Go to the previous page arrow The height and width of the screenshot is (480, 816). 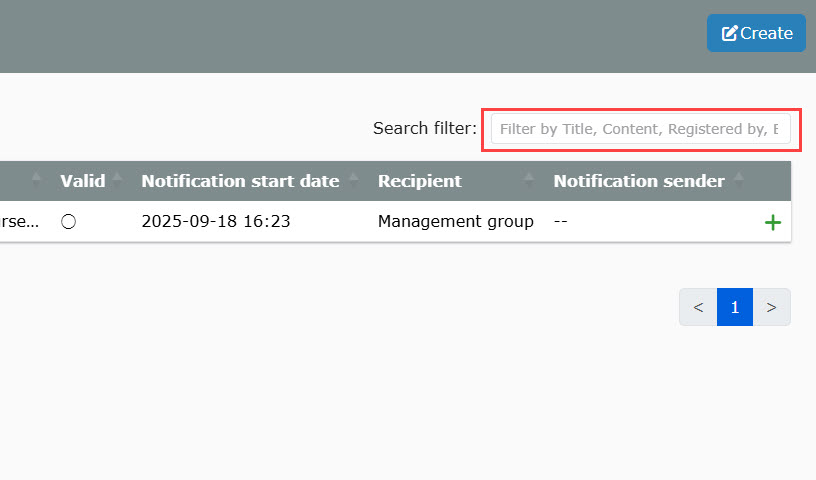[x=698, y=307]
